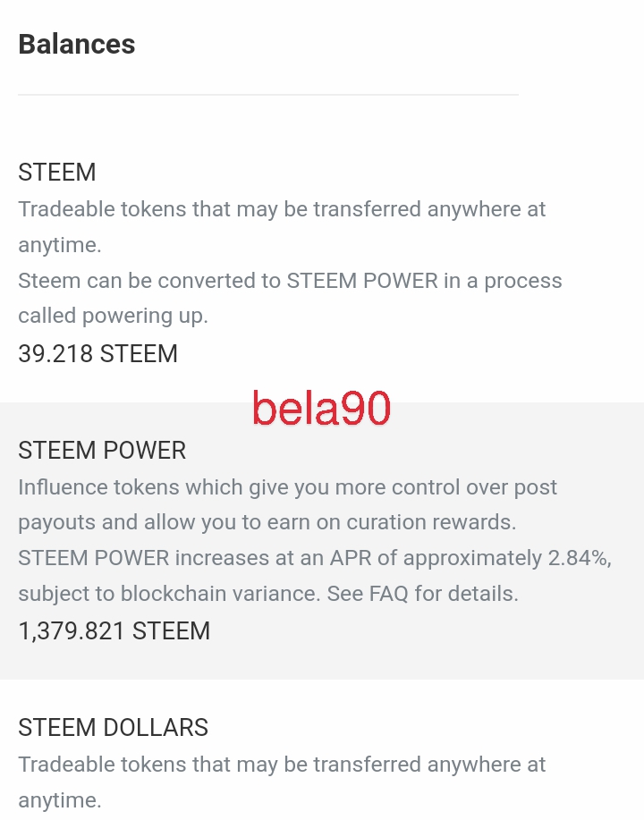Select the STEEM DOLLARS section title

tap(113, 728)
